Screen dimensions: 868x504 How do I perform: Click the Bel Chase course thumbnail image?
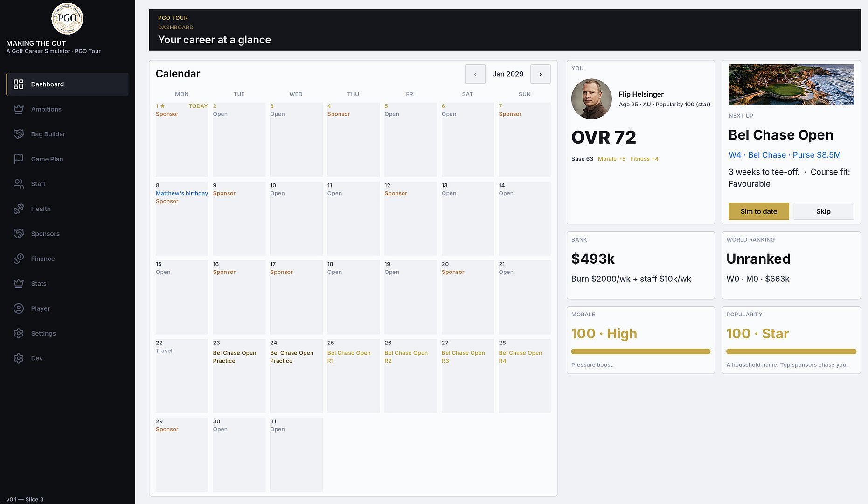792,84
